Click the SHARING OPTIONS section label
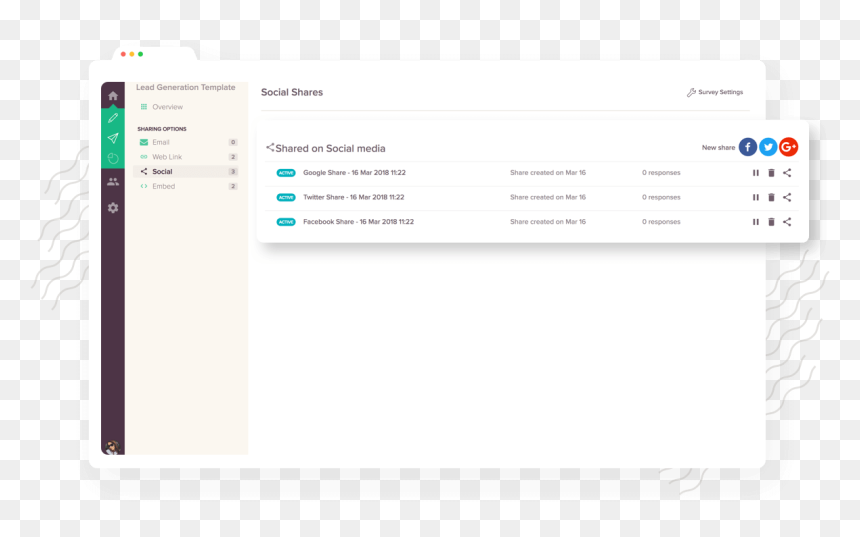Viewport: 860px width, 537px height. (162, 129)
